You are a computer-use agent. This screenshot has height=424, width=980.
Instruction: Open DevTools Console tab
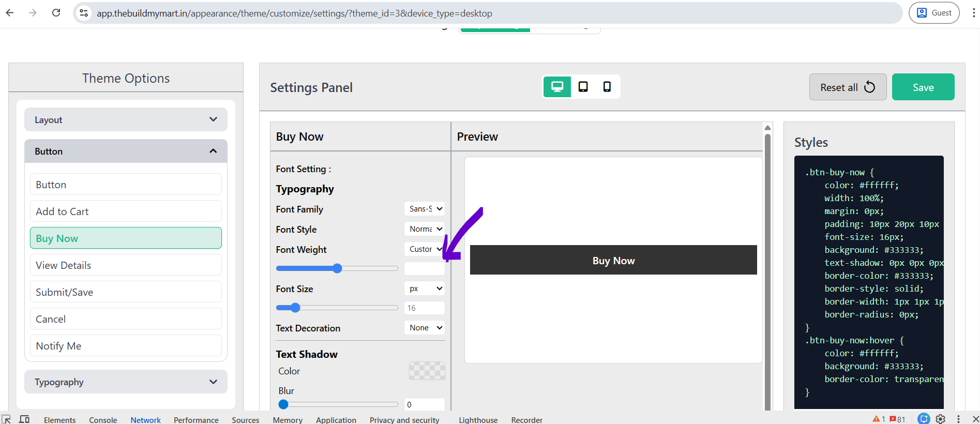tap(103, 420)
